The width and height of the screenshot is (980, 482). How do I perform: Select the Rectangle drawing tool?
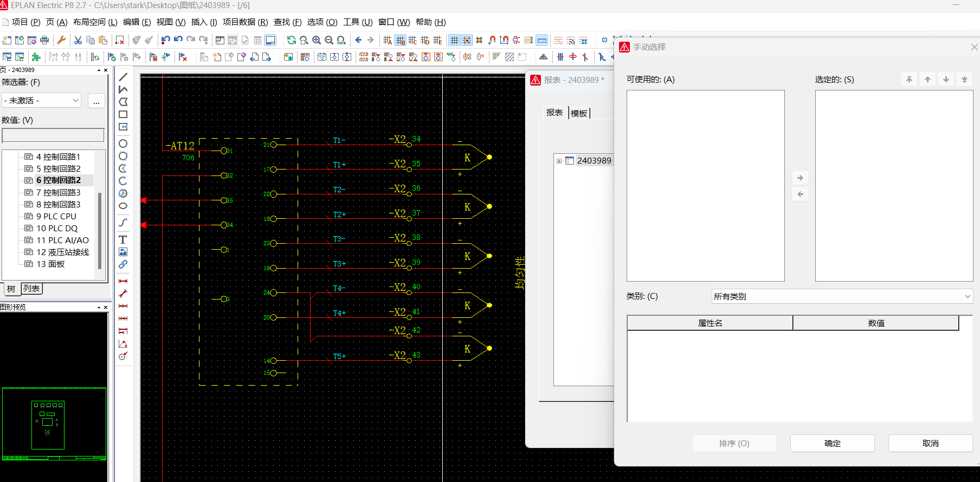(x=123, y=114)
